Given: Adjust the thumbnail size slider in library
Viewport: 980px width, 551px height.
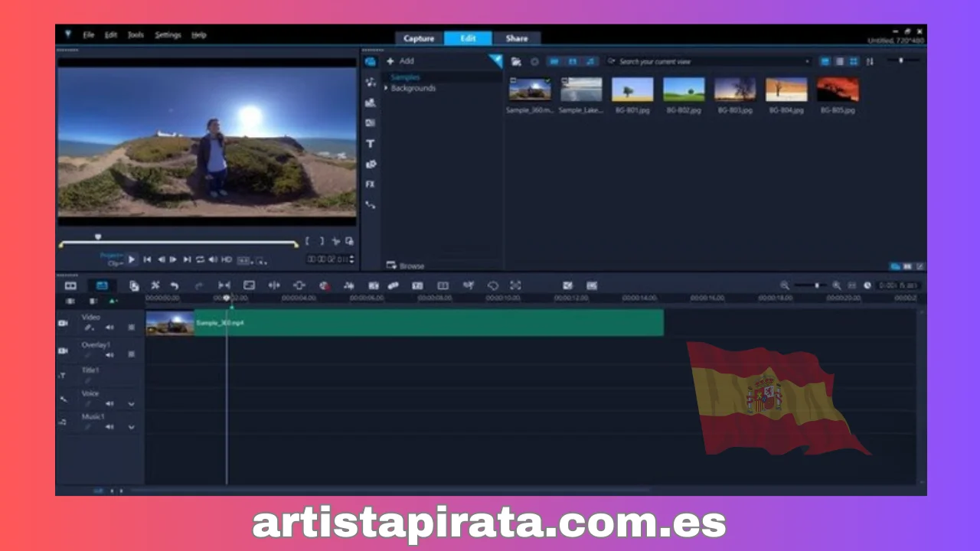Looking at the screenshot, I should pos(900,60).
